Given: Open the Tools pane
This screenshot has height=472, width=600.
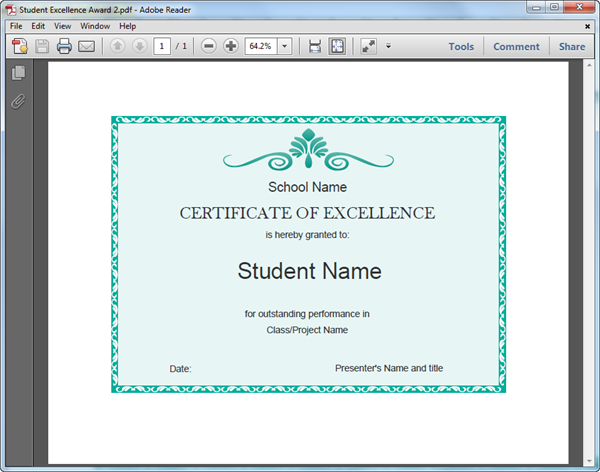Looking at the screenshot, I should pyautogui.click(x=461, y=46).
